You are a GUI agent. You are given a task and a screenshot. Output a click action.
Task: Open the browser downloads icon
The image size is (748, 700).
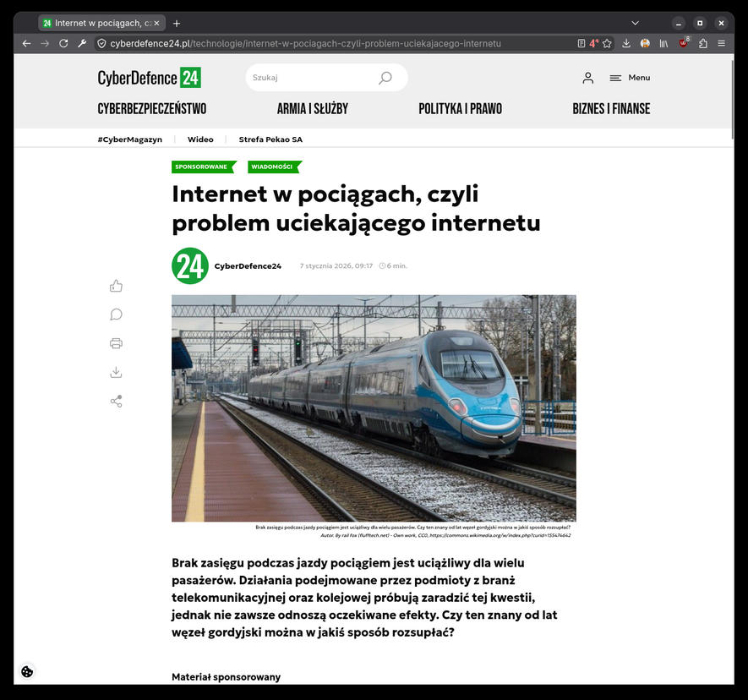pyautogui.click(x=626, y=43)
